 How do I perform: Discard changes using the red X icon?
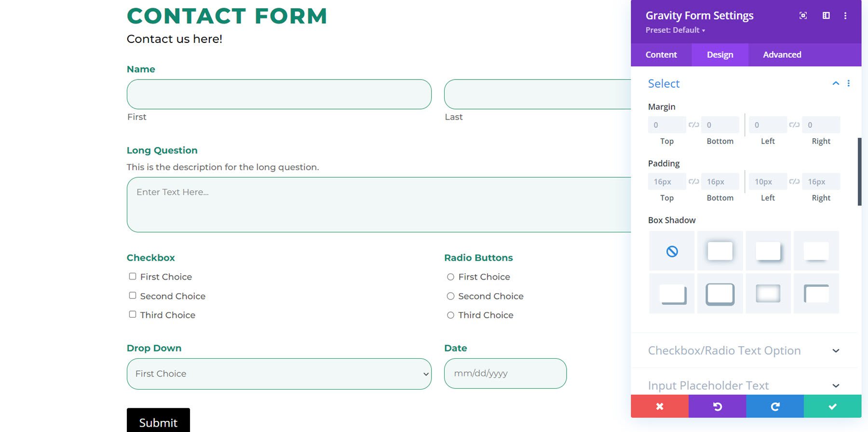coord(659,406)
